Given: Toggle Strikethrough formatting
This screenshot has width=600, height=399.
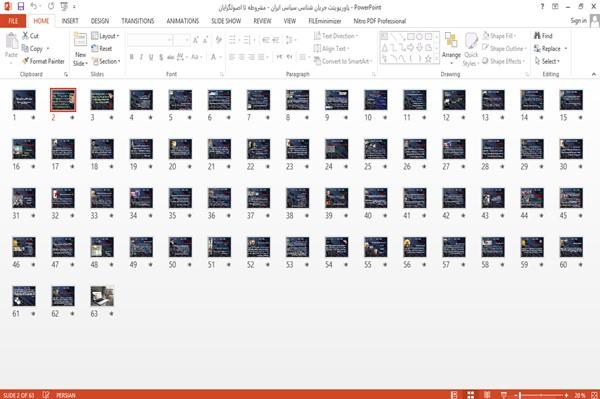Looking at the screenshot, I should (x=170, y=57).
